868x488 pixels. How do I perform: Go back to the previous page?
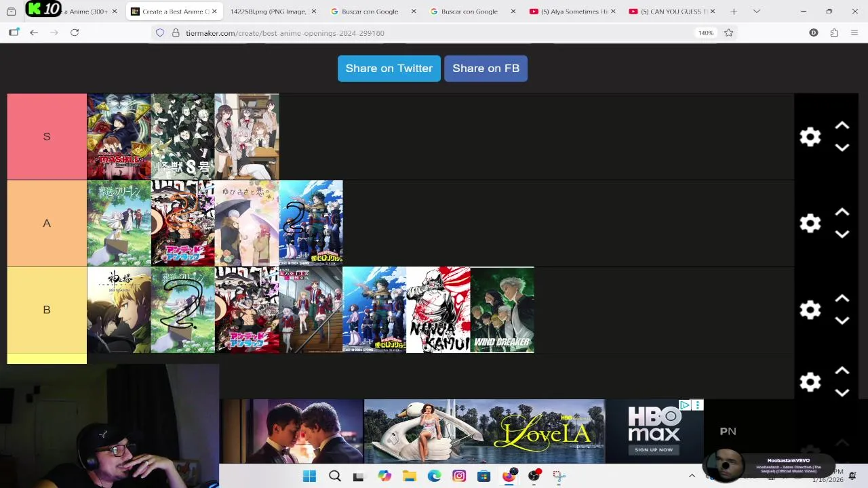point(34,33)
